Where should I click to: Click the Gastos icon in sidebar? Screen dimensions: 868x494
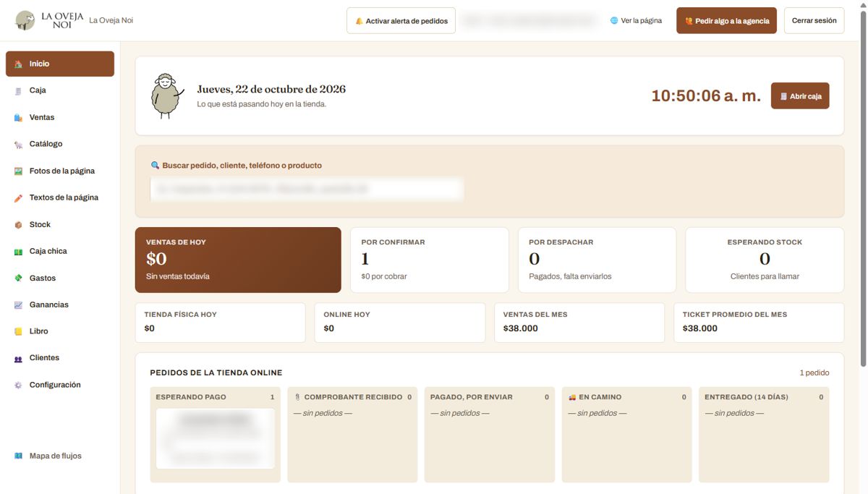[x=18, y=278]
